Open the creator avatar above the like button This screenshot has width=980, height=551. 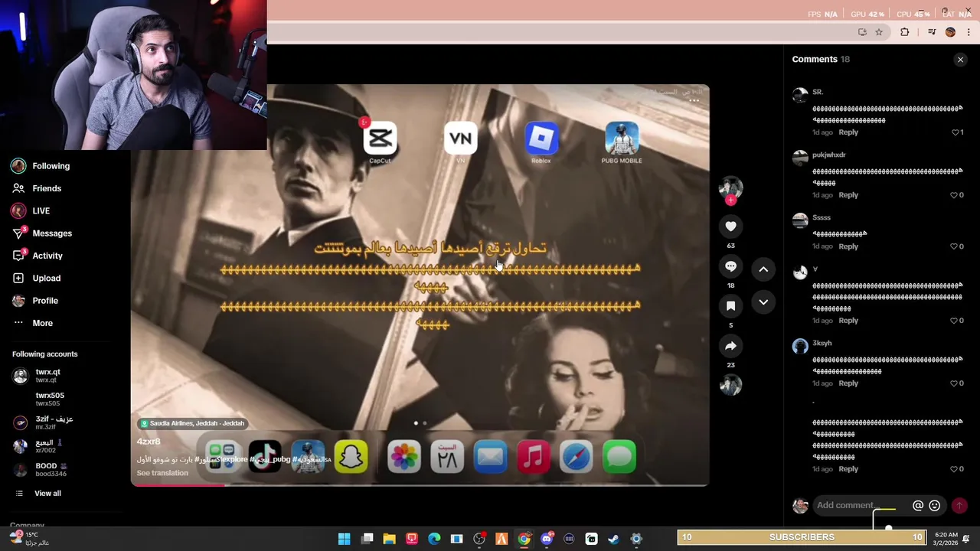pos(730,187)
